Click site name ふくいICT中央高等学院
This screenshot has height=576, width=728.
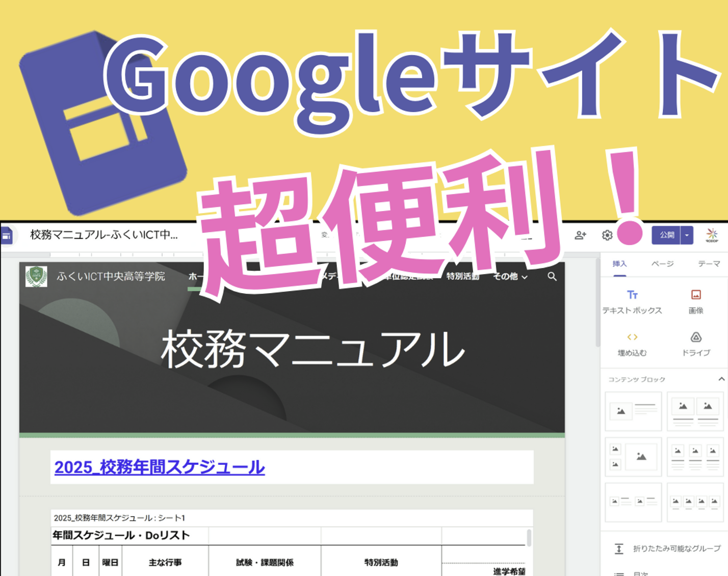click(111, 277)
